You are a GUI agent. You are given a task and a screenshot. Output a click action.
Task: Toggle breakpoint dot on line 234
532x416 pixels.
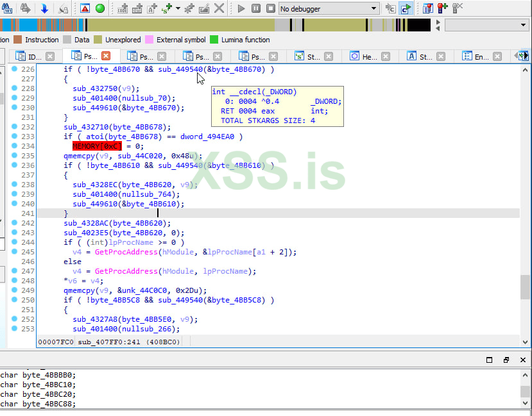[x=14, y=146]
